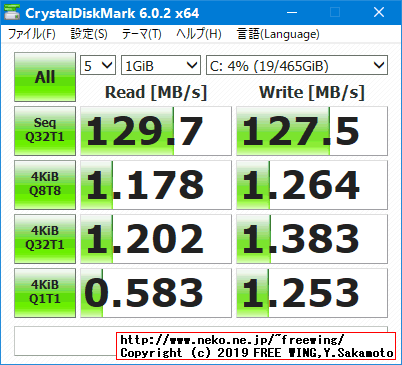Click 4KiB Q32T1 write value 1.383

coord(312,239)
